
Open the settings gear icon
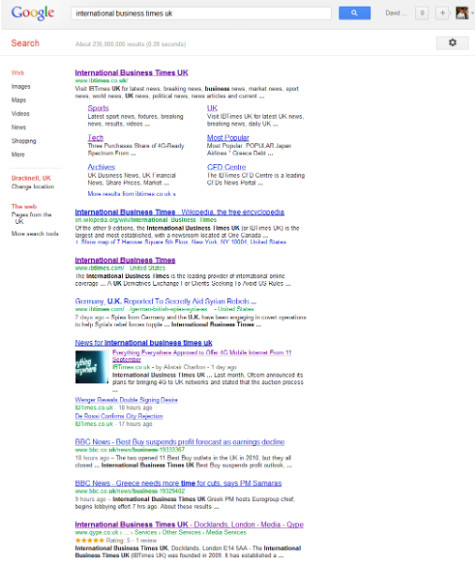tap(452, 43)
